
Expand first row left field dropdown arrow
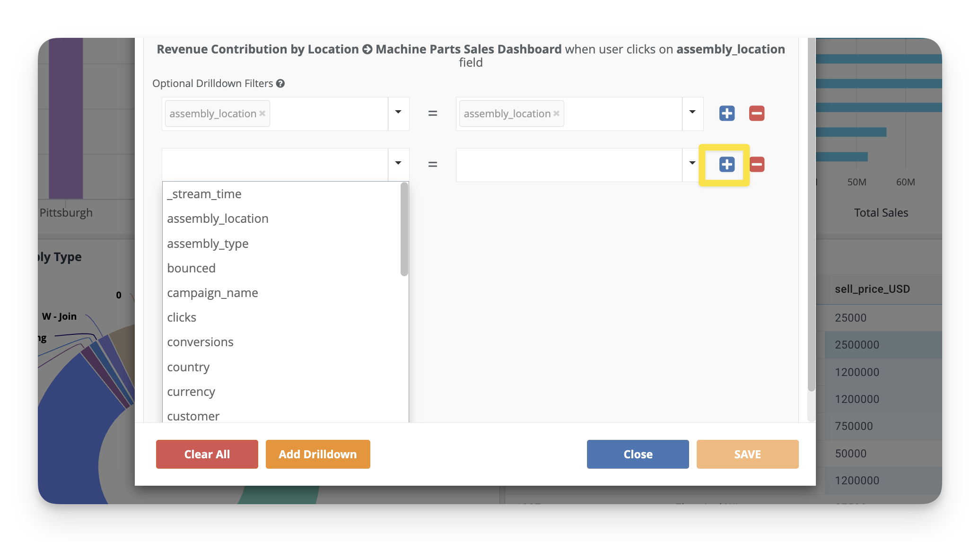coord(398,113)
